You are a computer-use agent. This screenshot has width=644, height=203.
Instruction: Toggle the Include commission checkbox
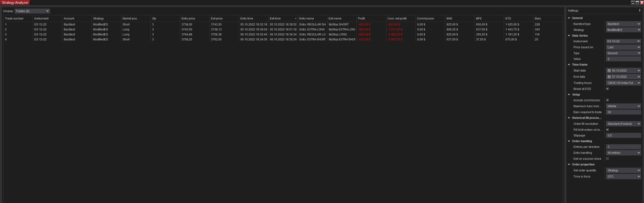point(607,100)
